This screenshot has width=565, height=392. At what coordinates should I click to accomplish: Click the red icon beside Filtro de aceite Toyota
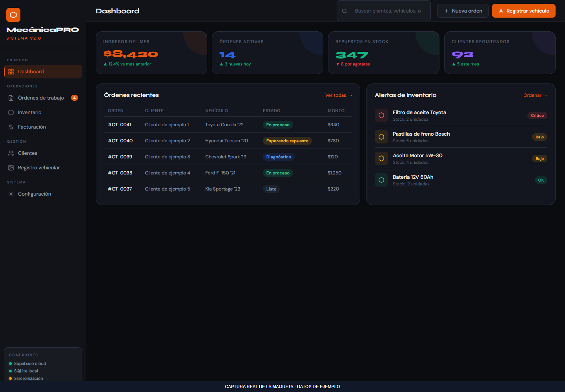381,116
